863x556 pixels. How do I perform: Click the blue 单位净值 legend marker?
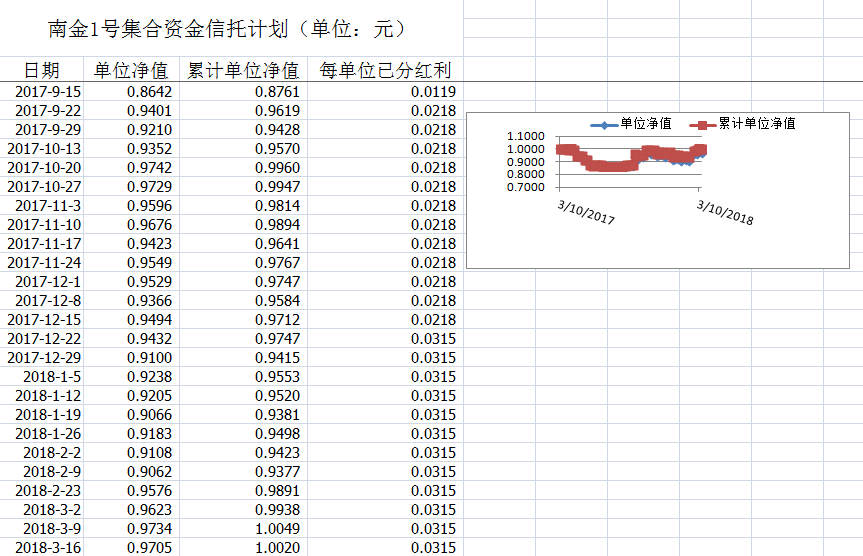pyautogui.click(x=603, y=124)
